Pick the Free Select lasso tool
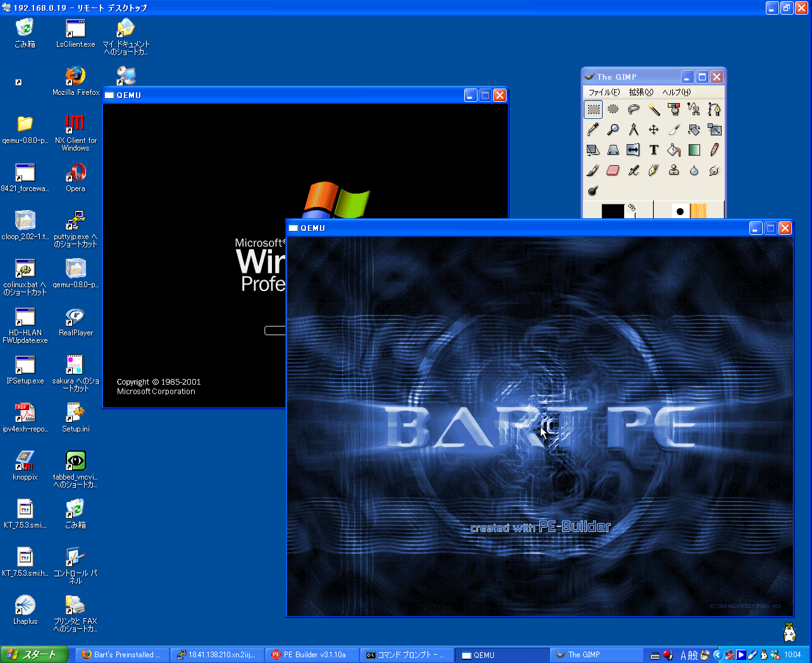 (634, 109)
